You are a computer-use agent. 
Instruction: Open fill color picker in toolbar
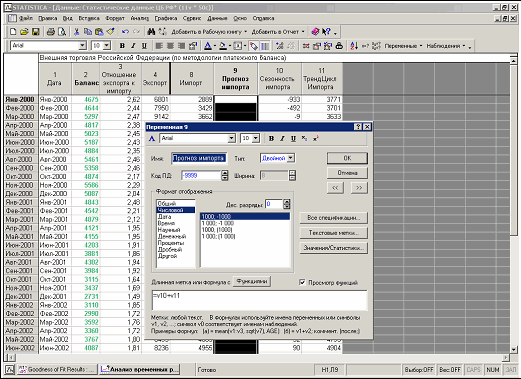[x=223, y=46]
